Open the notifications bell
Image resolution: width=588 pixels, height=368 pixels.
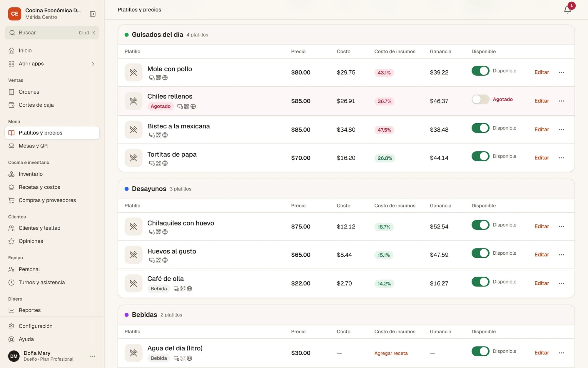567,10
